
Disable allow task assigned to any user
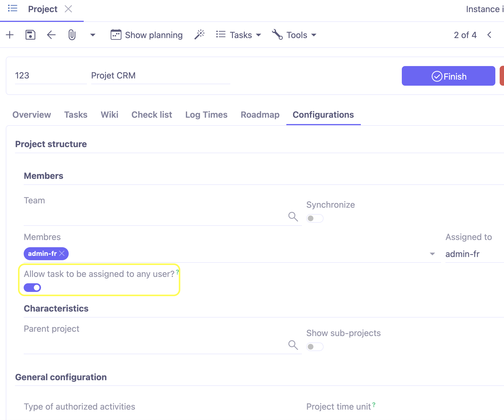32,287
